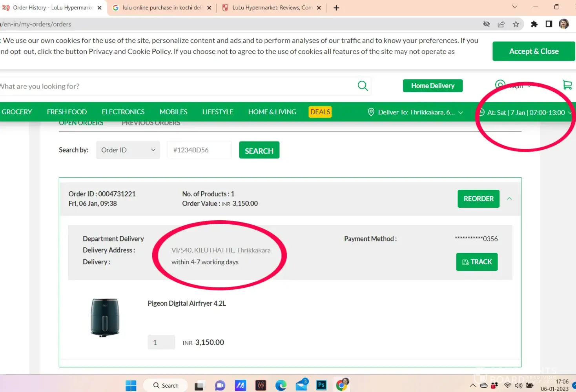576x392 pixels.
Task: Open the Chrome extensions puzzle icon
Action: 534,24
